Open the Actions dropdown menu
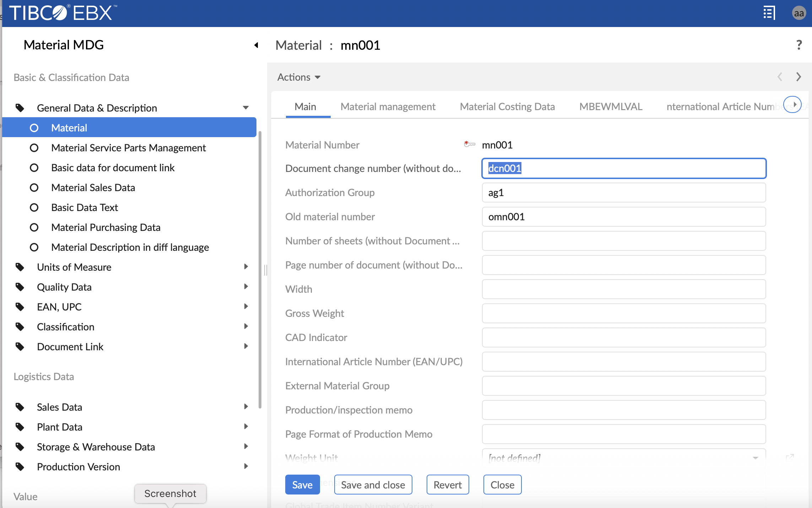812x508 pixels. coord(299,77)
